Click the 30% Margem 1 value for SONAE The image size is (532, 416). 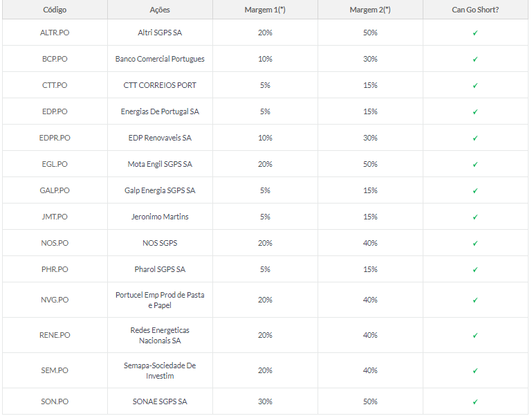pos(265,401)
